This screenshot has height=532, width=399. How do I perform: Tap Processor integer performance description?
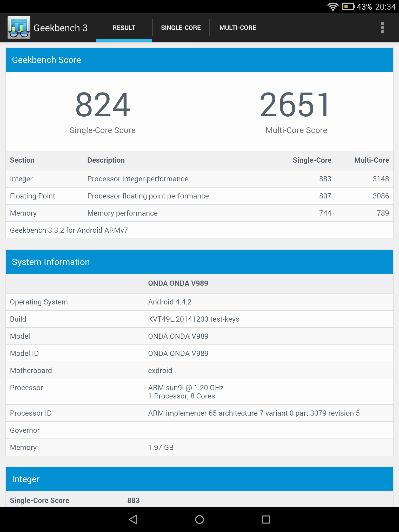(x=138, y=179)
